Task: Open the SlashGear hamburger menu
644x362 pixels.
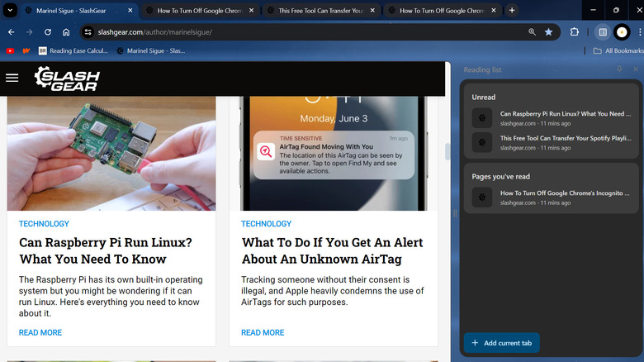Action: (x=12, y=78)
